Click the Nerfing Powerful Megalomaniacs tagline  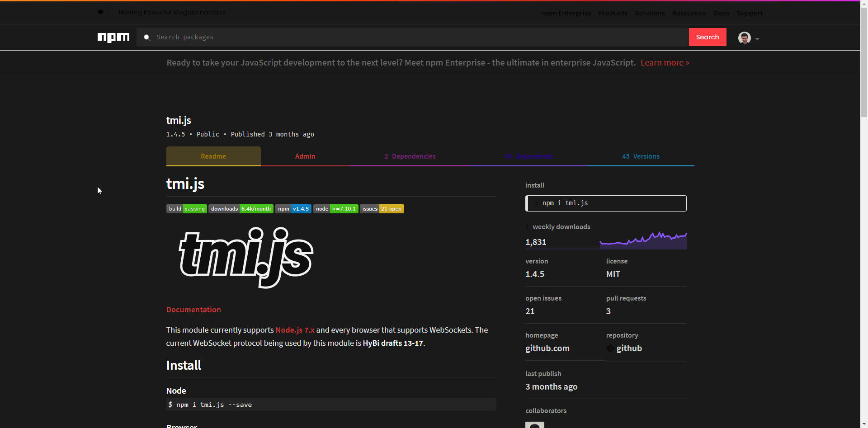(x=172, y=12)
